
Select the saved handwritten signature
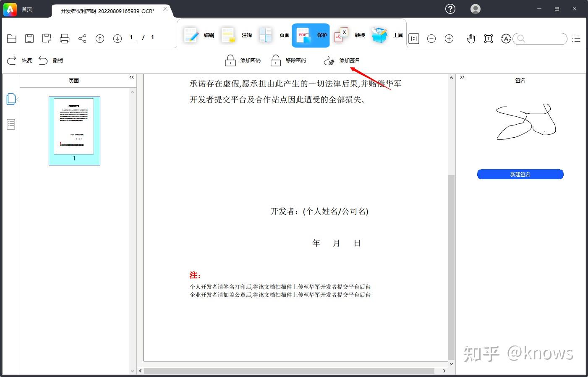(x=526, y=121)
